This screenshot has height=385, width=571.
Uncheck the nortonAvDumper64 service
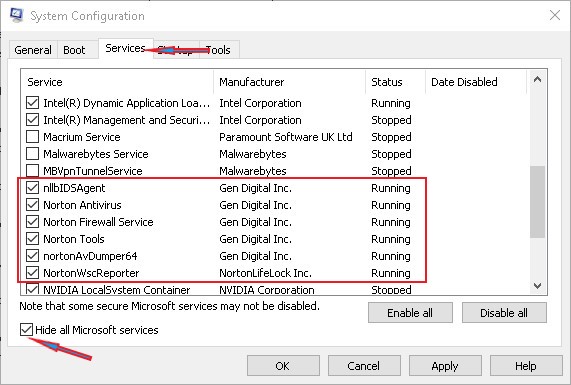point(32,256)
